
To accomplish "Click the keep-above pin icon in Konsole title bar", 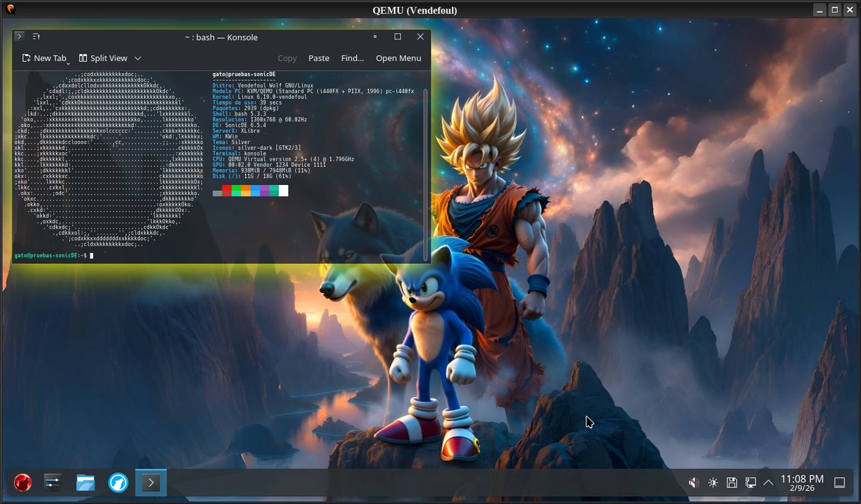I will pos(36,37).
